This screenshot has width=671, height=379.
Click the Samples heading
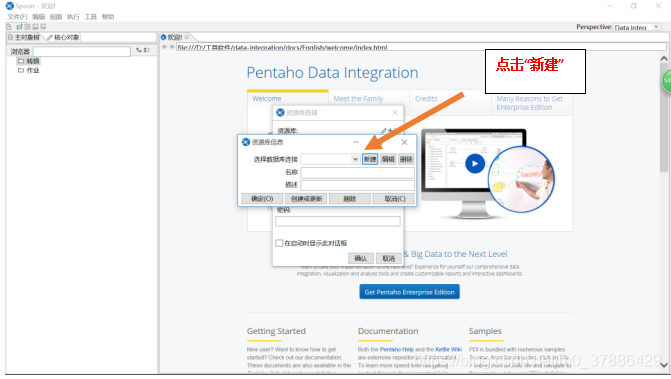pos(485,331)
